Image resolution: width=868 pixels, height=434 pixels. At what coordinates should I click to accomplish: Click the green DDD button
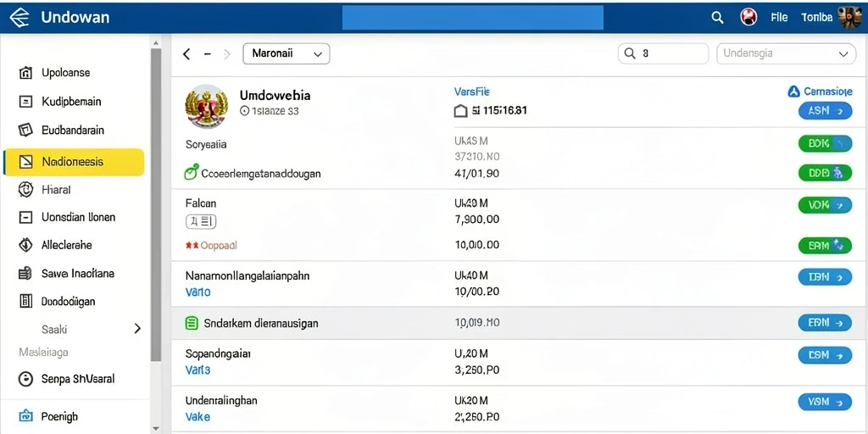point(825,173)
